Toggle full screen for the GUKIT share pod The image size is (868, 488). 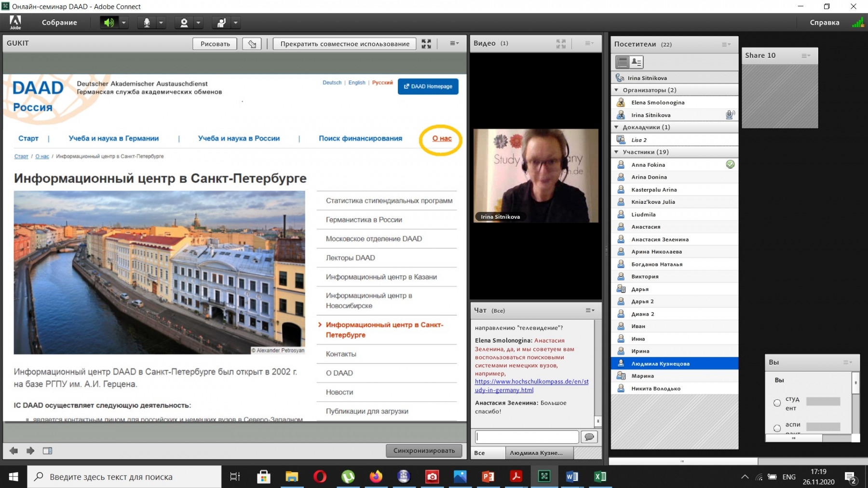click(426, 44)
